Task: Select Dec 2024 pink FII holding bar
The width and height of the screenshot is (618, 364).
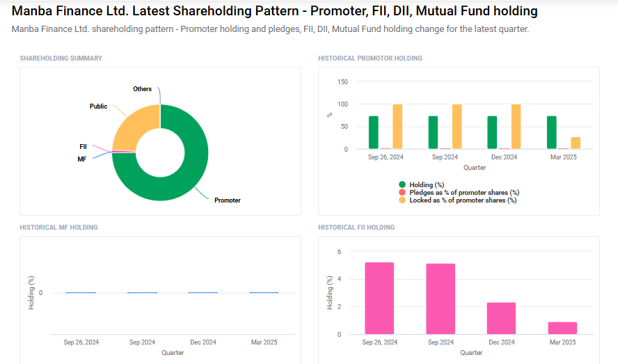Action: point(501,319)
